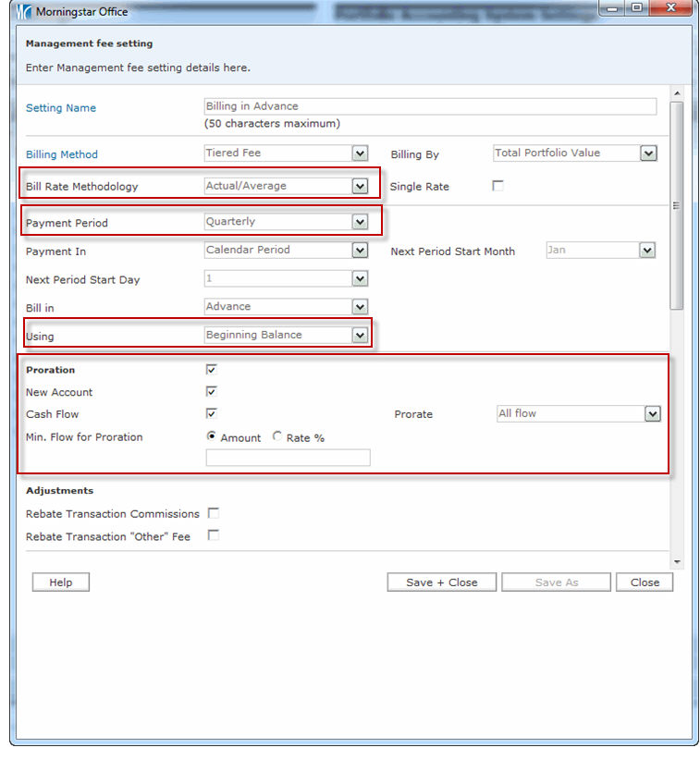Toggle the New Account checkbox
This screenshot has width=700, height=760.
(x=212, y=391)
